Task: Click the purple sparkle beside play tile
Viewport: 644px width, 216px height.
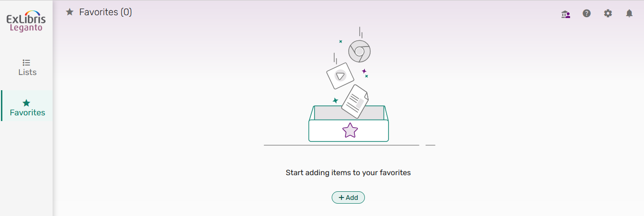Action: 364,71
